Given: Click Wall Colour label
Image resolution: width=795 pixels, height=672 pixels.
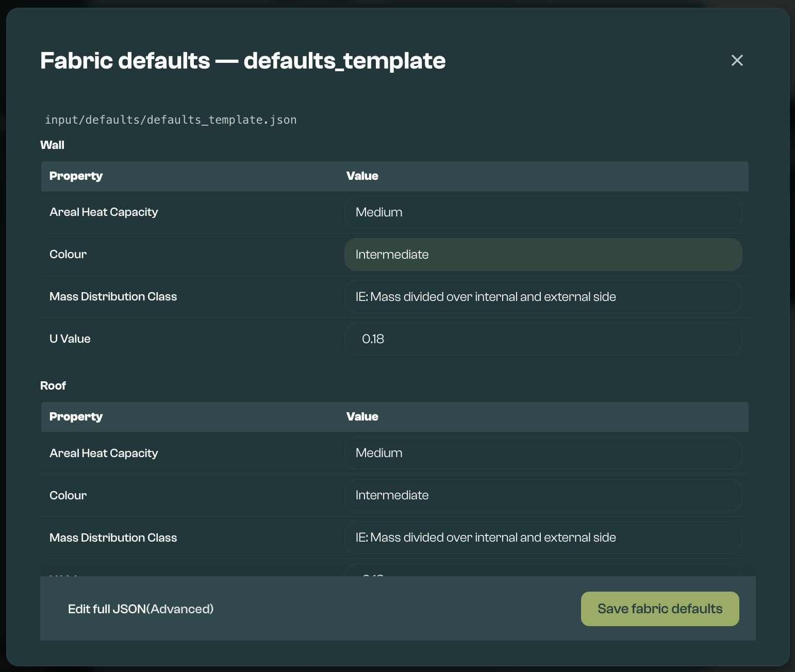Looking at the screenshot, I should pyautogui.click(x=68, y=255).
